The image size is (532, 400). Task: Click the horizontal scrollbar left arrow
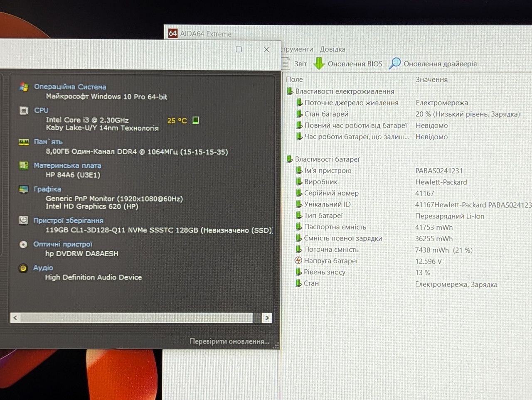click(x=15, y=318)
